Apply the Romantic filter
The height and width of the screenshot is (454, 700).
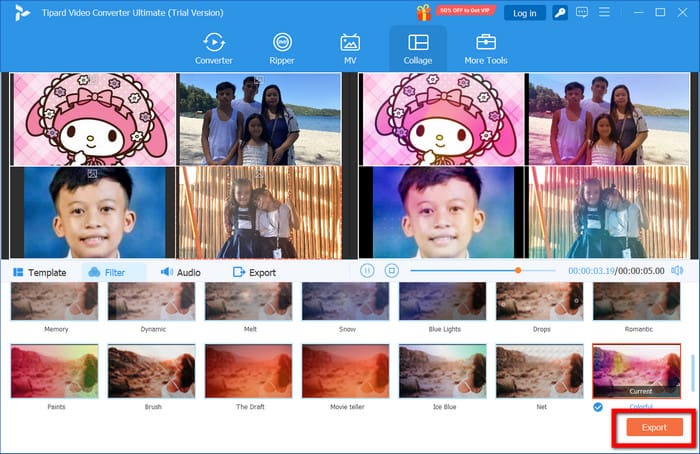[637, 301]
